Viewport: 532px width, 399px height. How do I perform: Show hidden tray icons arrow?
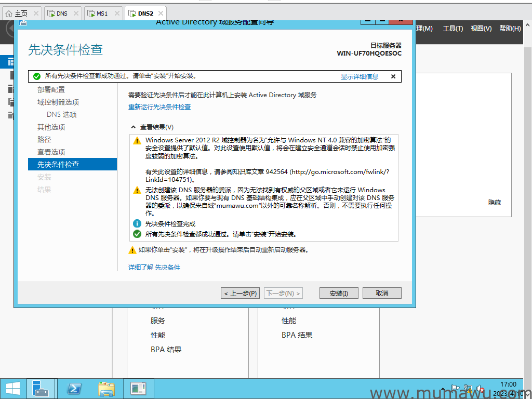click(x=443, y=389)
